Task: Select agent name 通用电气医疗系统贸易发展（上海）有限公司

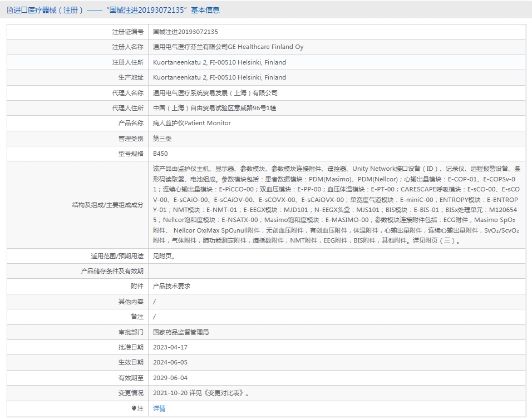Action: point(215,93)
